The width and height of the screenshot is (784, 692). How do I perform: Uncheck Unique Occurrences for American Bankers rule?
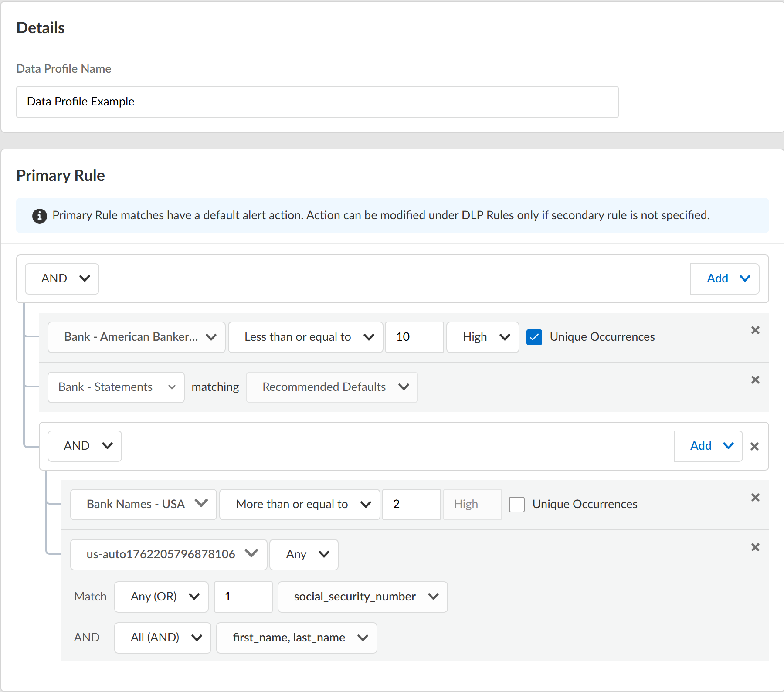pyautogui.click(x=534, y=337)
